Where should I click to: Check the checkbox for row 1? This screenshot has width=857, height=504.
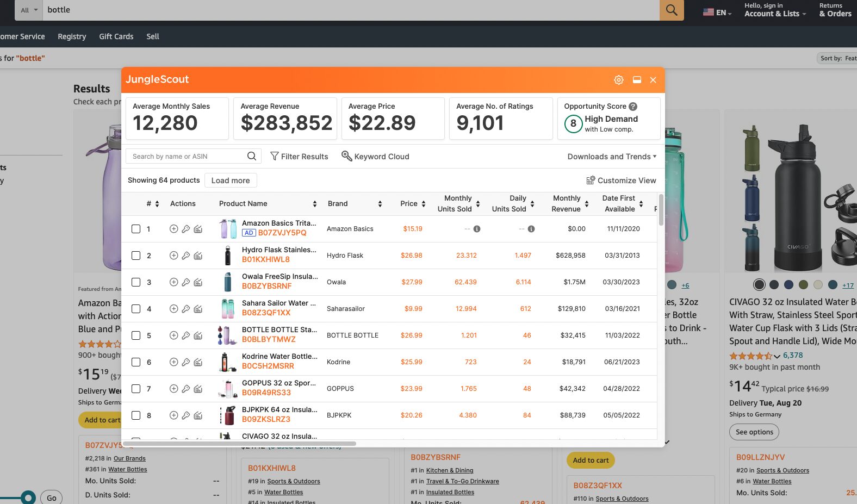coord(136,229)
